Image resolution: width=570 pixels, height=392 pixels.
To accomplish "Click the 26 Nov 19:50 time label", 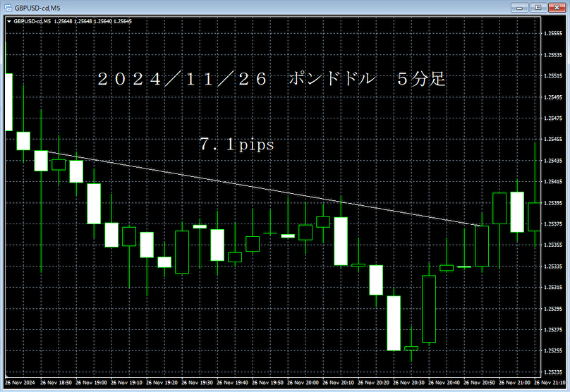I will (x=267, y=383).
